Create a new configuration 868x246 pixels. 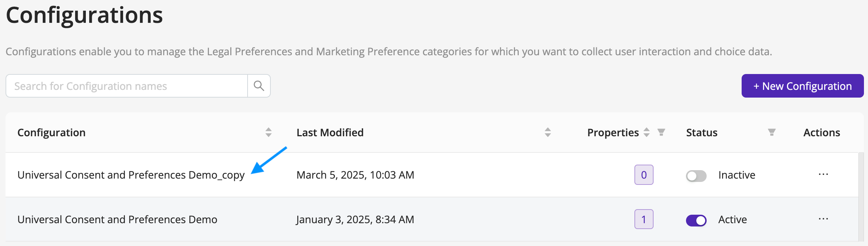[803, 86]
